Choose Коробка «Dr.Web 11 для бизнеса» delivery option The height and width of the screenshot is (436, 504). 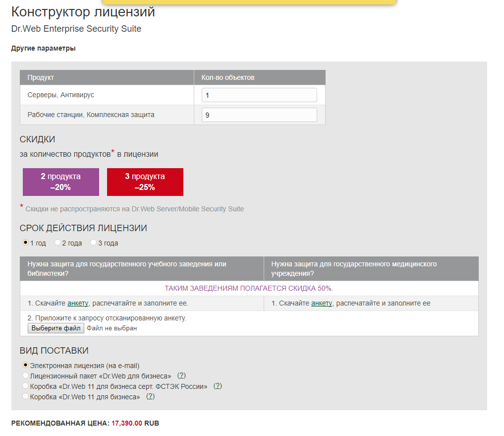coord(25,396)
